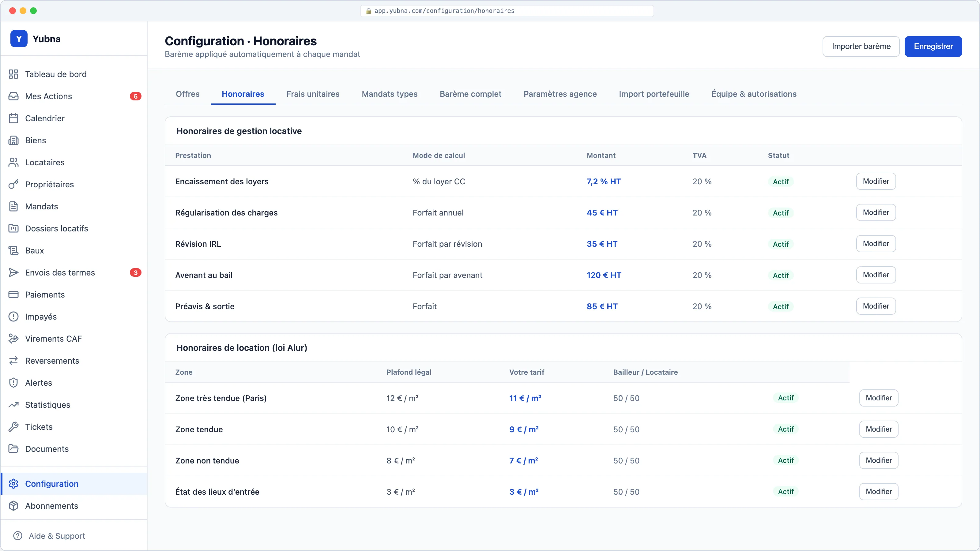Viewport: 980px width, 551px height.
Task: Open Équipe & autorisations tab
Action: pos(754,94)
